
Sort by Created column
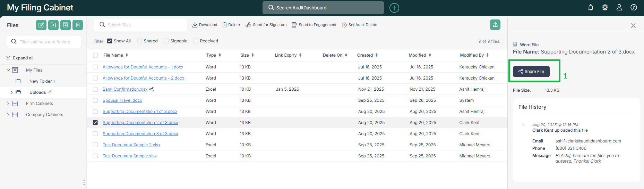coord(367,55)
